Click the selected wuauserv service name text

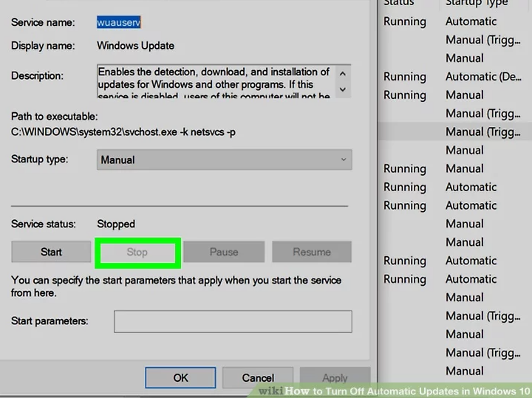pyautogui.click(x=118, y=22)
